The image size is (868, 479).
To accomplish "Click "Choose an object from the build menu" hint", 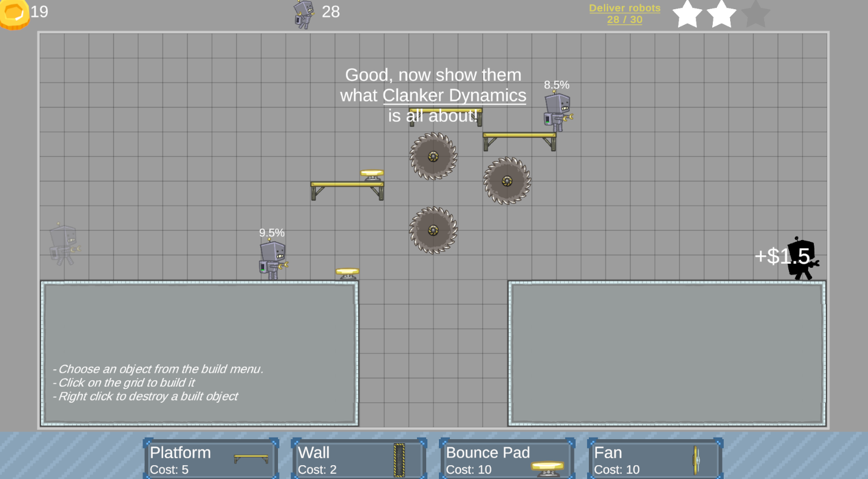I will pyautogui.click(x=158, y=369).
